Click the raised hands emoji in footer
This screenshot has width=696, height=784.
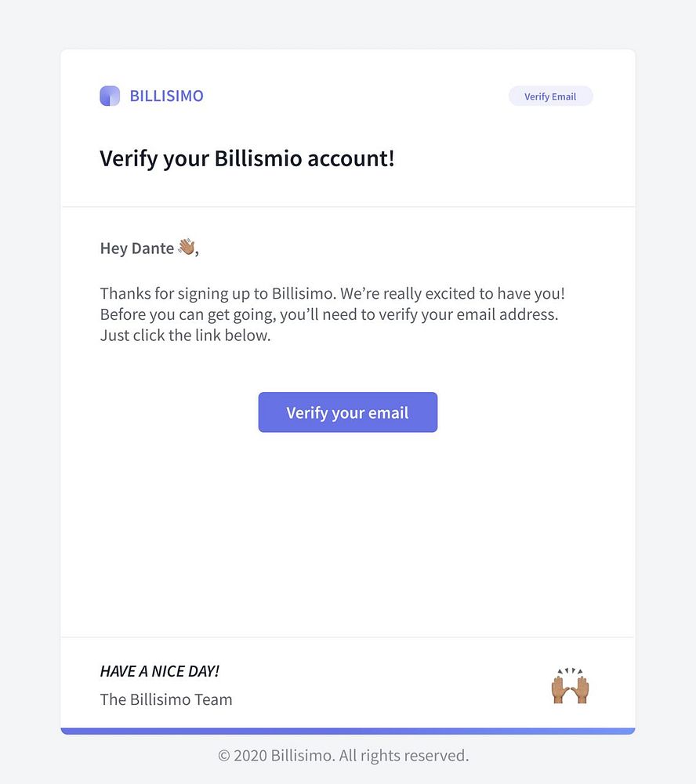click(570, 685)
